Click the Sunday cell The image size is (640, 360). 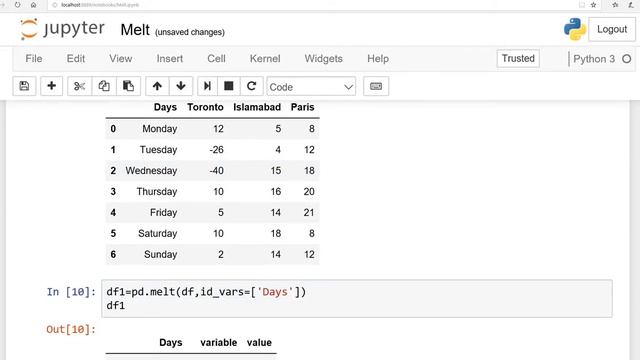(160, 254)
